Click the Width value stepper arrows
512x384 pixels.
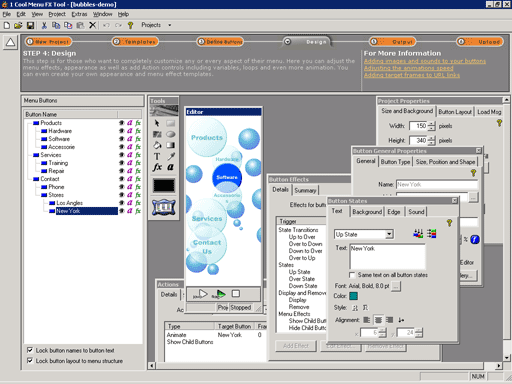coord(432,126)
